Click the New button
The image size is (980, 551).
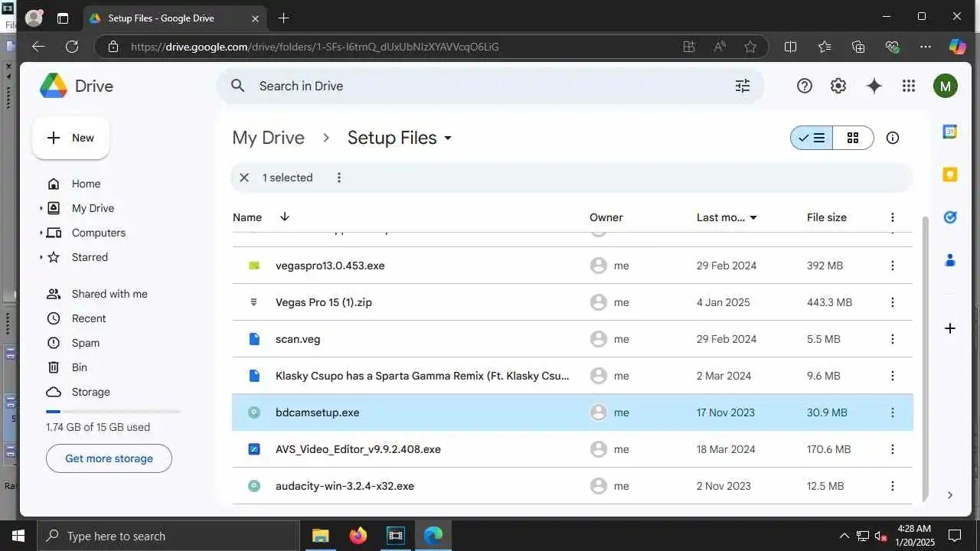(70, 138)
